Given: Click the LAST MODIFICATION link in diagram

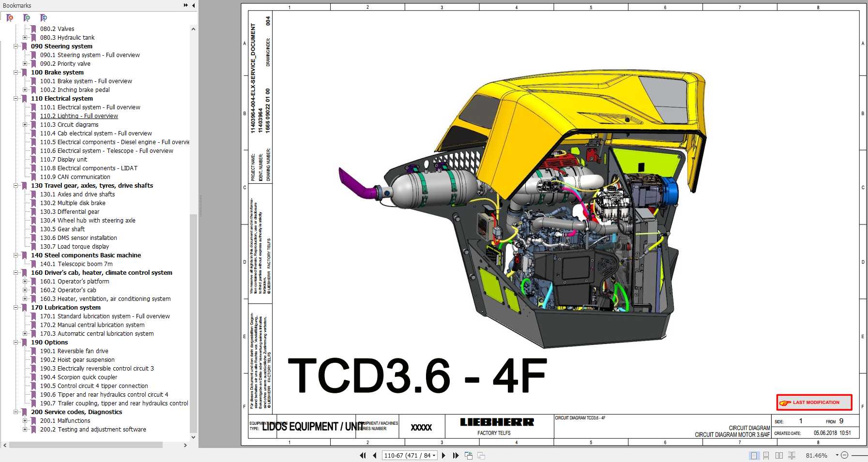Looking at the screenshot, I should pos(815,402).
